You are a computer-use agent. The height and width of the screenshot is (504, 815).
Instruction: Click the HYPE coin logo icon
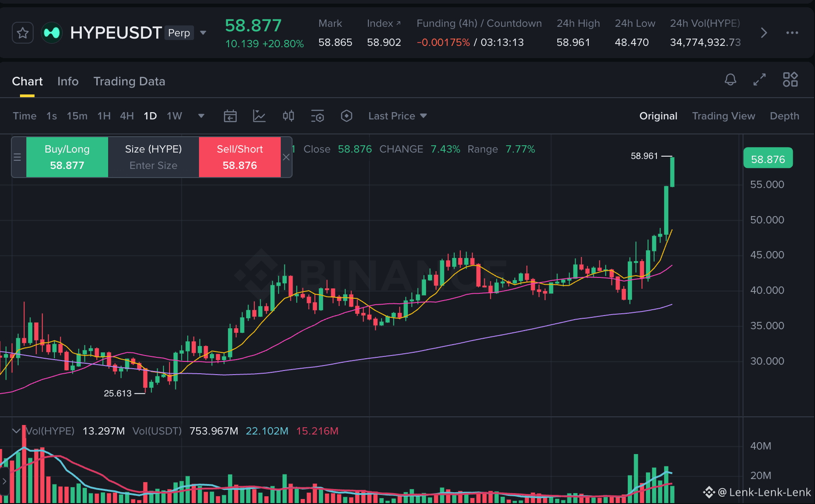pos(52,33)
